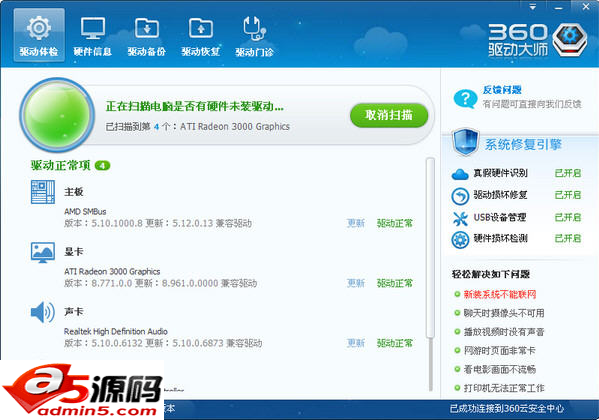Open the 系统修复引擎 heading
599x420 pixels.
point(523,144)
